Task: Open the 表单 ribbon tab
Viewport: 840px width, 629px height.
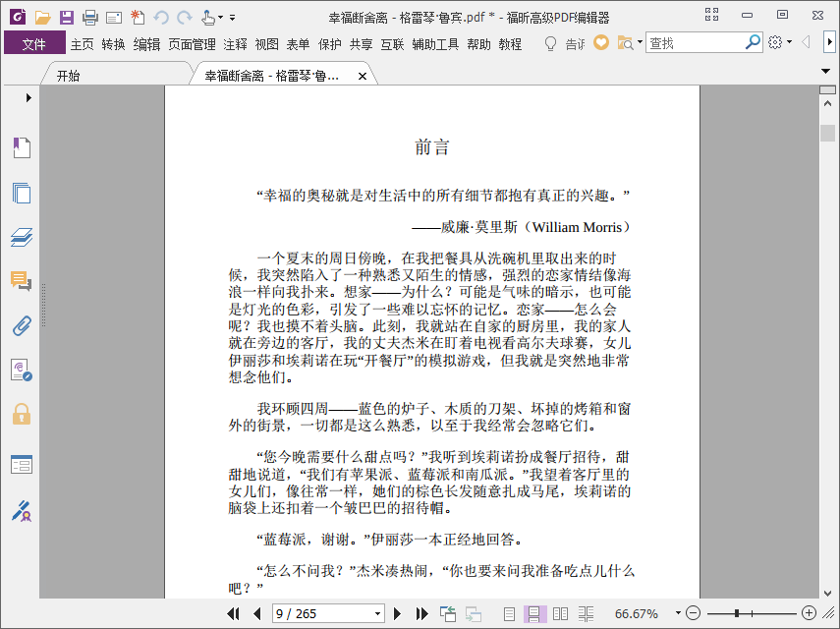Action: pyautogui.click(x=298, y=44)
